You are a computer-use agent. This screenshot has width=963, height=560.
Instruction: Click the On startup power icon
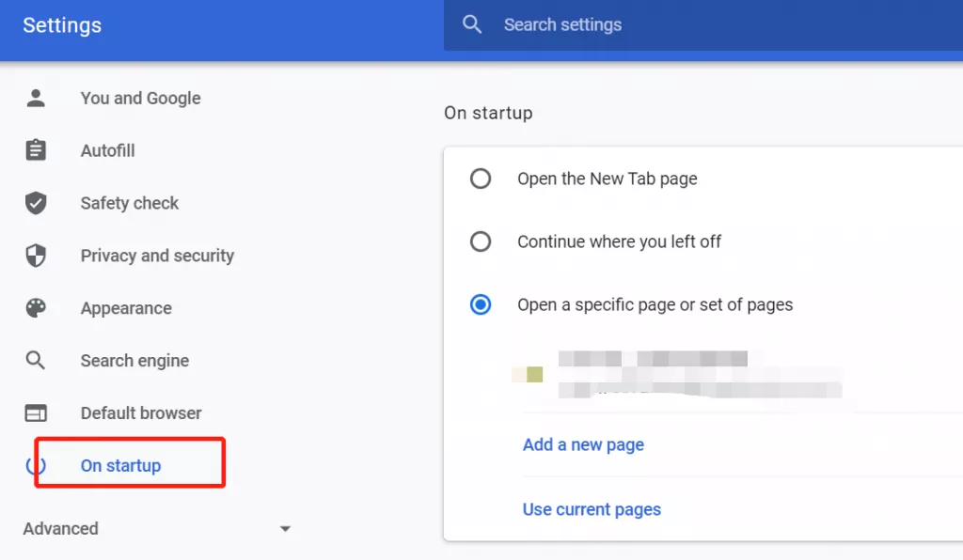pyautogui.click(x=36, y=466)
